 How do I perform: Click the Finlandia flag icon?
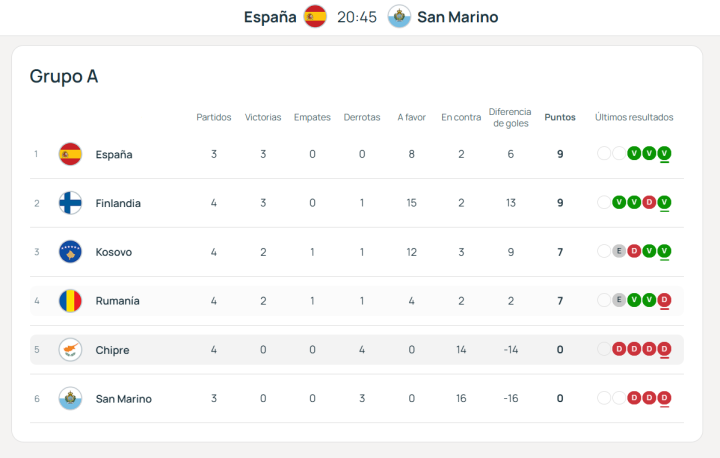70,203
